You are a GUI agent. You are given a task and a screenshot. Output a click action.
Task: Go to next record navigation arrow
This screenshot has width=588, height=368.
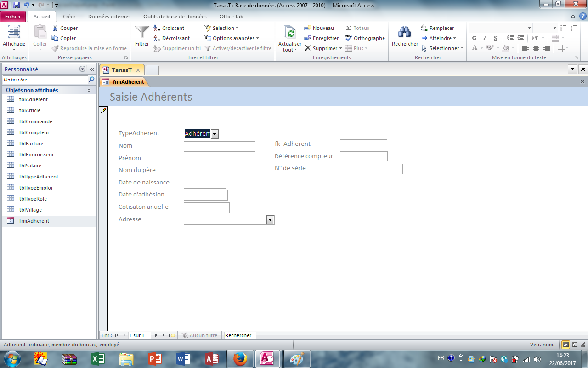click(156, 335)
